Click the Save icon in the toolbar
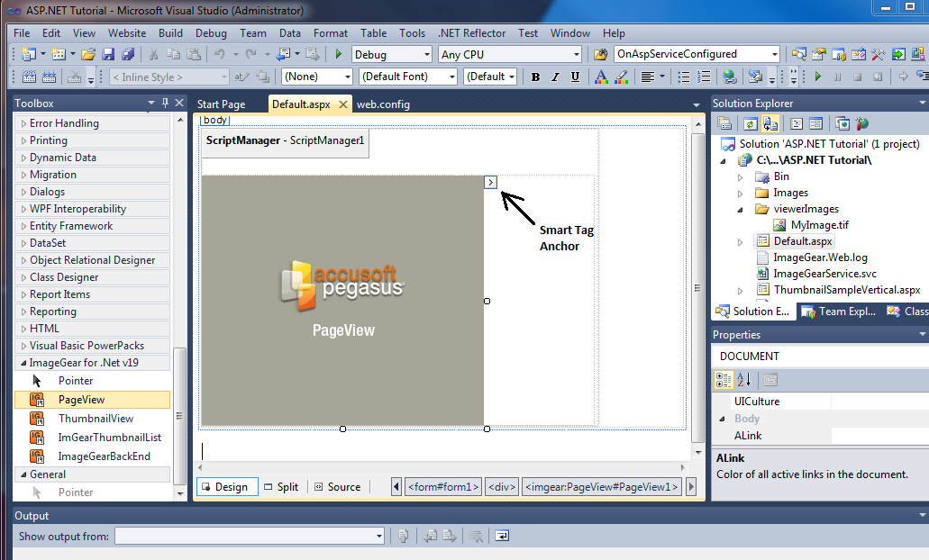This screenshot has width=929, height=560. coord(108,54)
